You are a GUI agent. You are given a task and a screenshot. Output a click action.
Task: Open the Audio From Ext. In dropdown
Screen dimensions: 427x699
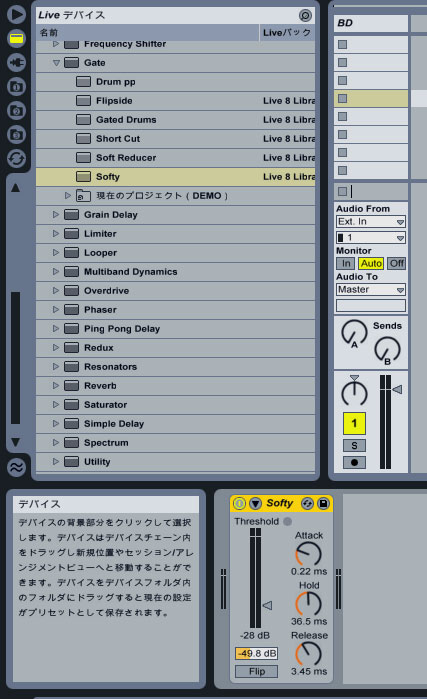coord(370,222)
